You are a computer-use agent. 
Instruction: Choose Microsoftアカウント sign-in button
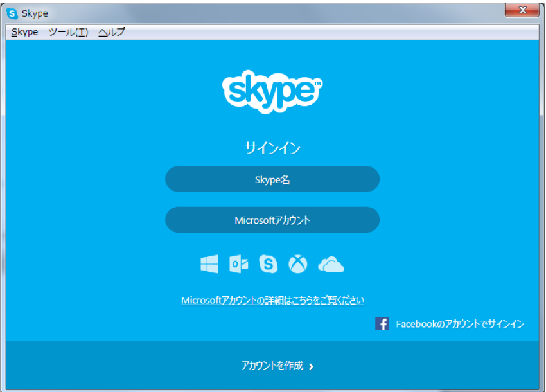click(272, 220)
